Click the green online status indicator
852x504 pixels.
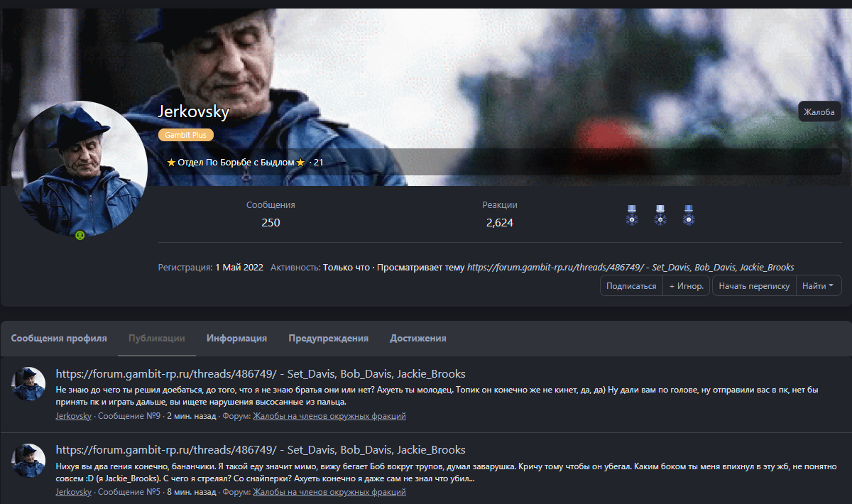click(80, 235)
